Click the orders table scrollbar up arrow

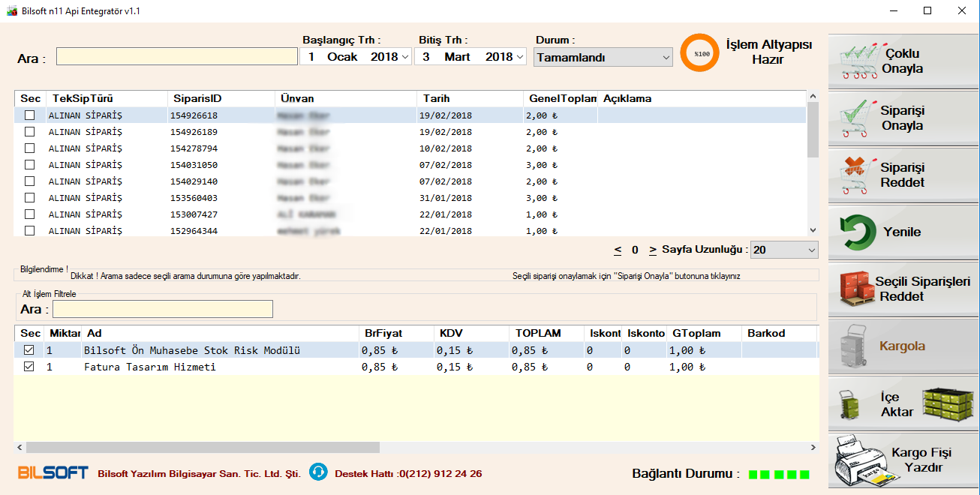click(812, 97)
